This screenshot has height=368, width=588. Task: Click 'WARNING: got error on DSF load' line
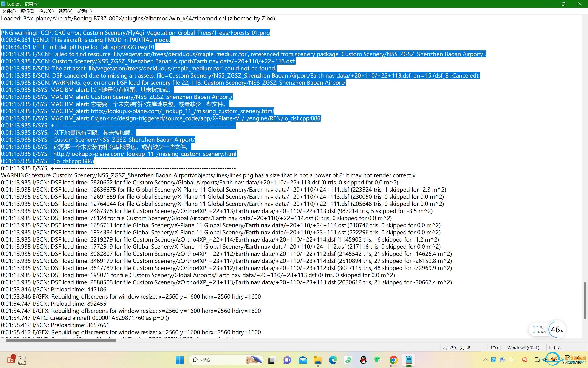[x=173, y=83]
